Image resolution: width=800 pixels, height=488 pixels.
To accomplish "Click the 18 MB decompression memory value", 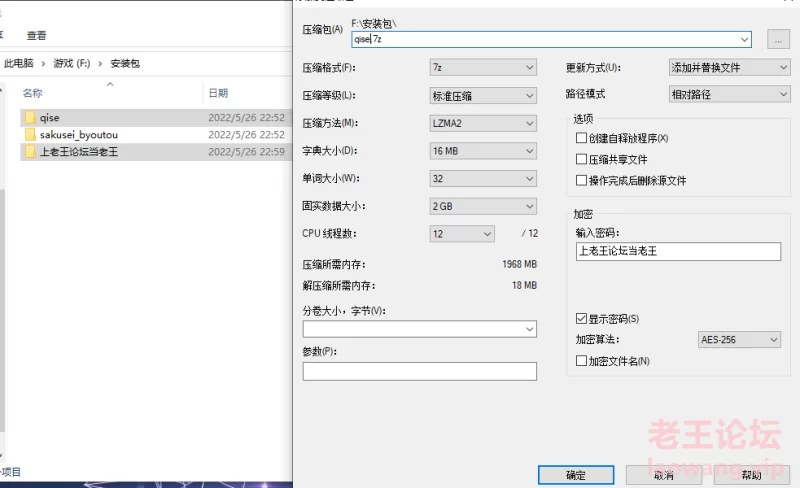I will tap(524, 285).
